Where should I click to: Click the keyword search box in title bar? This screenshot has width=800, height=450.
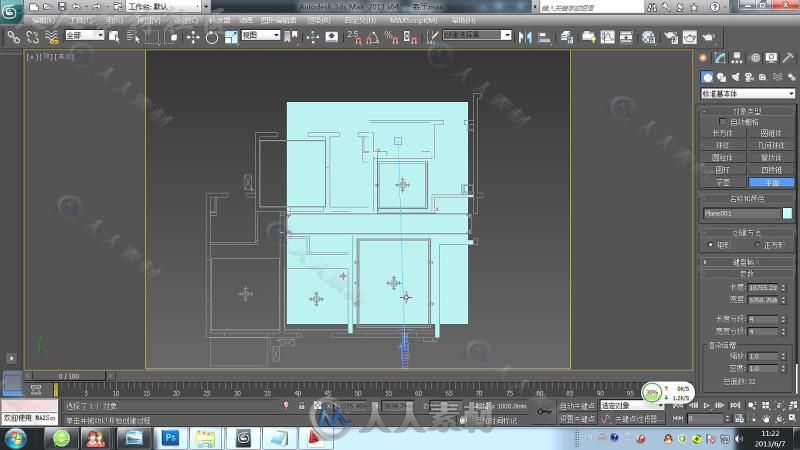pyautogui.click(x=592, y=7)
